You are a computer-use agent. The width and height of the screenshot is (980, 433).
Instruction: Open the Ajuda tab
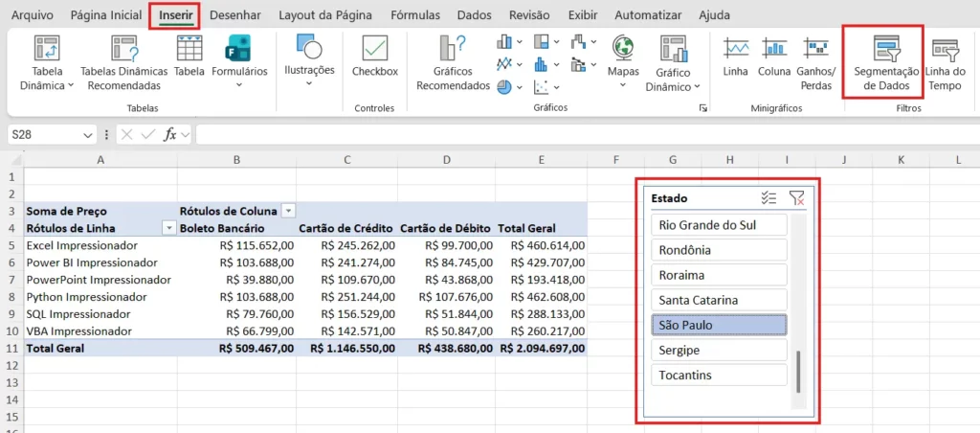[x=714, y=15]
